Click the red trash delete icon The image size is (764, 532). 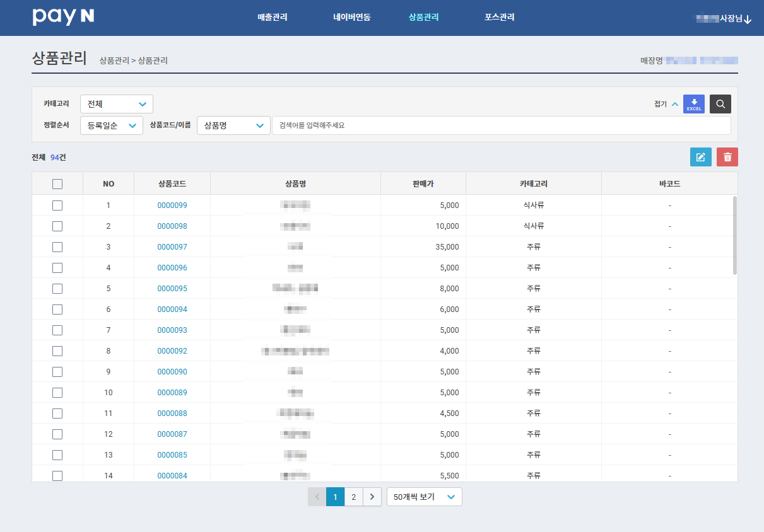727,157
